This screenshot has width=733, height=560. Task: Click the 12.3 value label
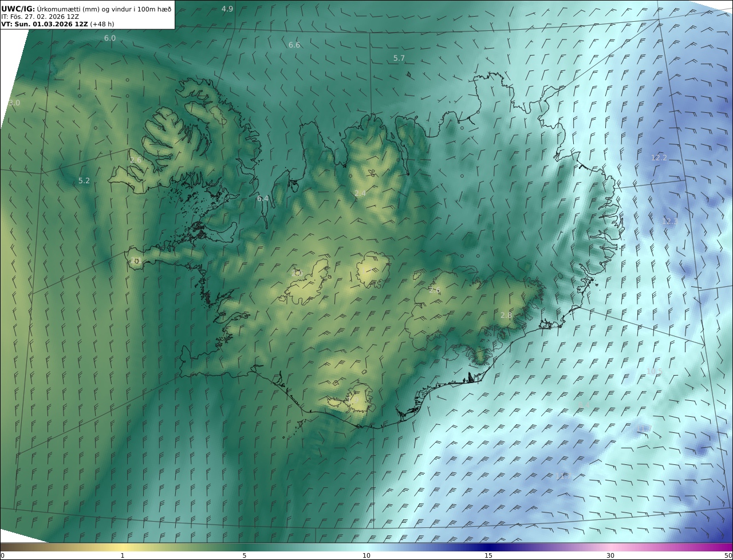[670, 220]
